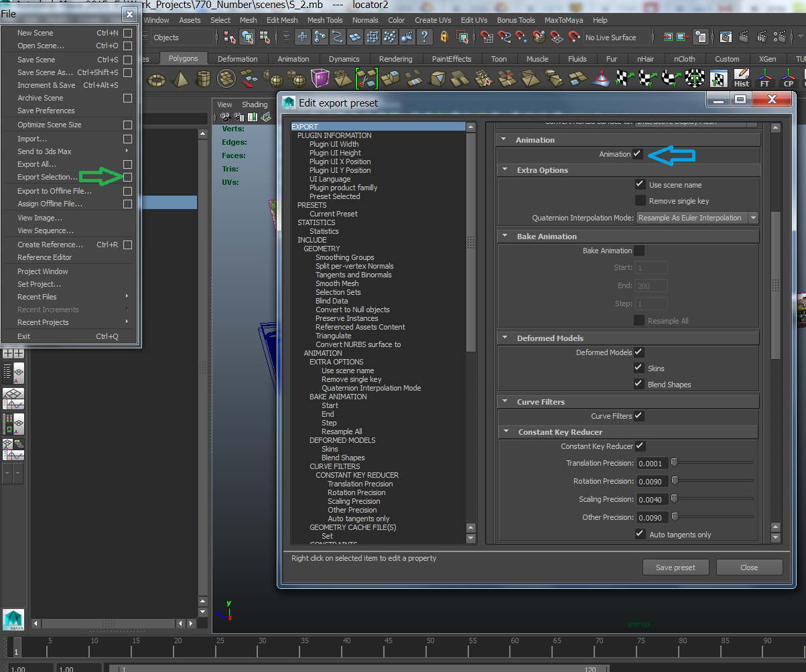
Task: Enable the Remove single key checkbox
Action: 640,201
